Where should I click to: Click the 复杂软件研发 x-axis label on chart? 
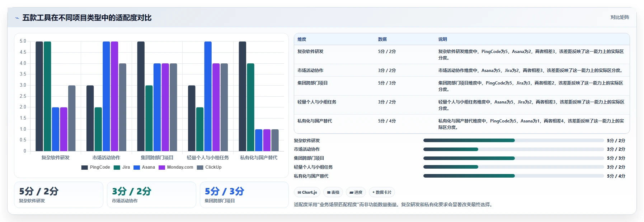[55, 158]
